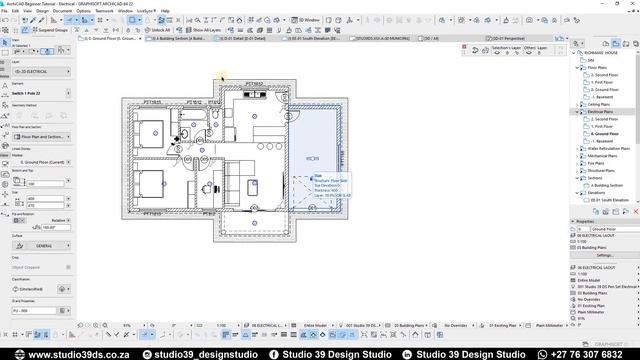Switch to the Perspective tab

pyautogui.click(x=506, y=38)
